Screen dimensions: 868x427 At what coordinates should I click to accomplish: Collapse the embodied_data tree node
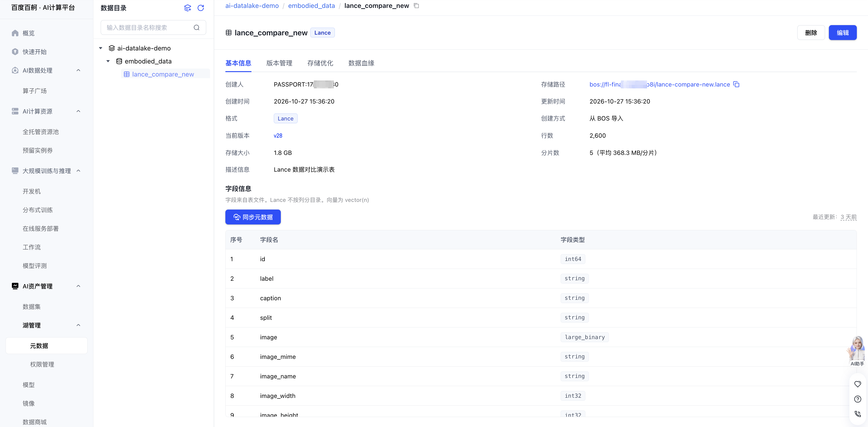pyautogui.click(x=108, y=61)
